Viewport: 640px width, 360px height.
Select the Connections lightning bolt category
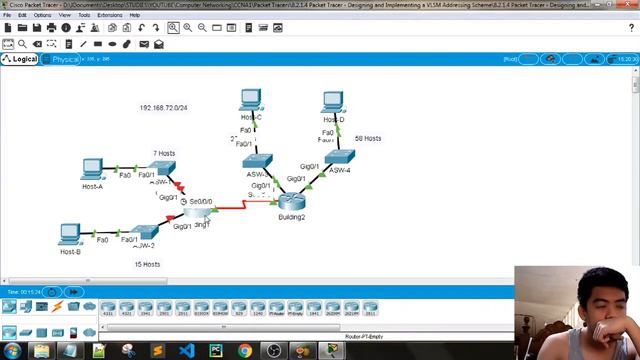coord(58,307)
